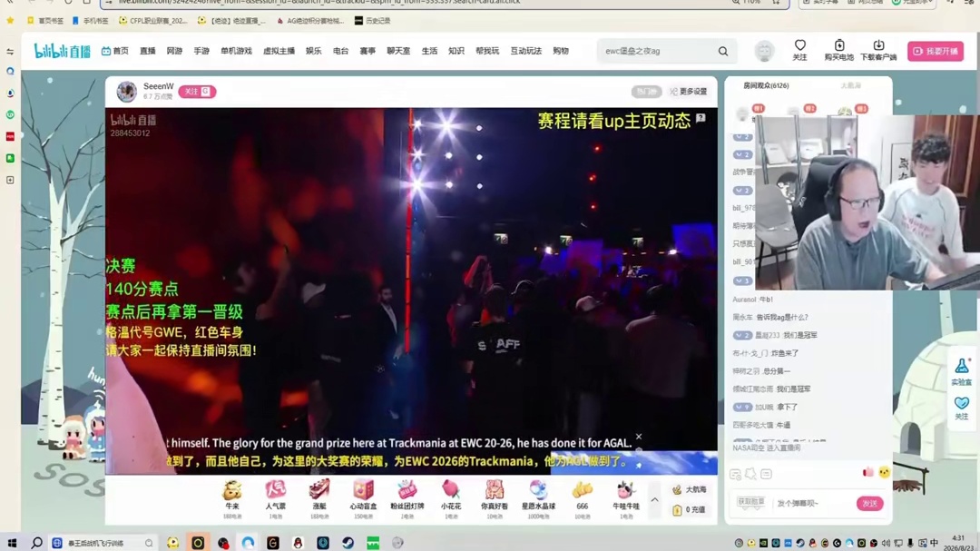This screenshot has width=980, height=551.
Task: Open the 实验室 flask icon
Action: pos(961,371)
